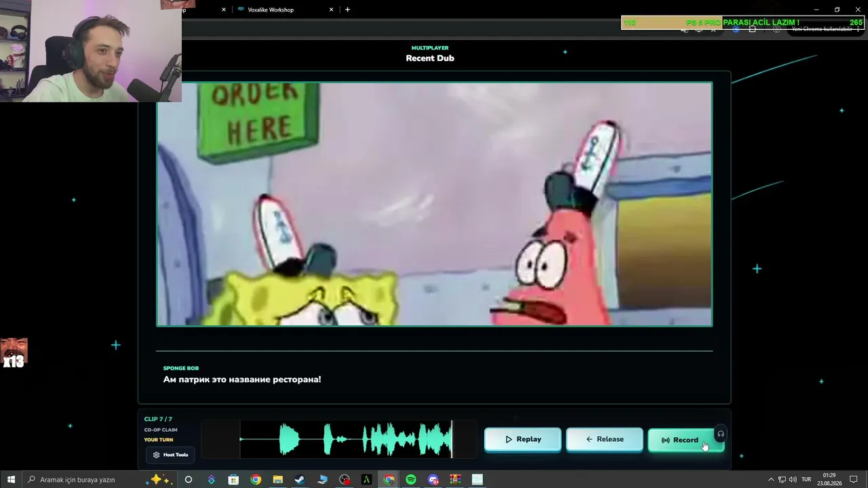Open Steam from the taskbar
The image size is (868, 488).
click(300, 479)
